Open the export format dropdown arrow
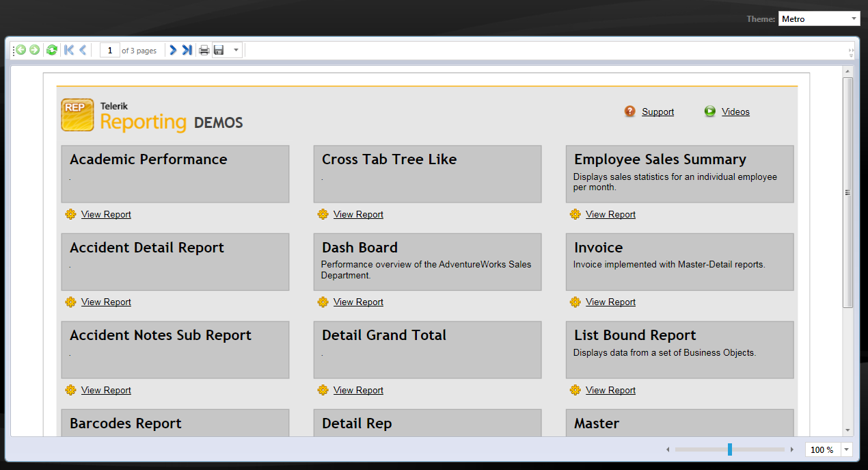The height and width of the screenshot is (470, 868). click(x=236, y=50)
